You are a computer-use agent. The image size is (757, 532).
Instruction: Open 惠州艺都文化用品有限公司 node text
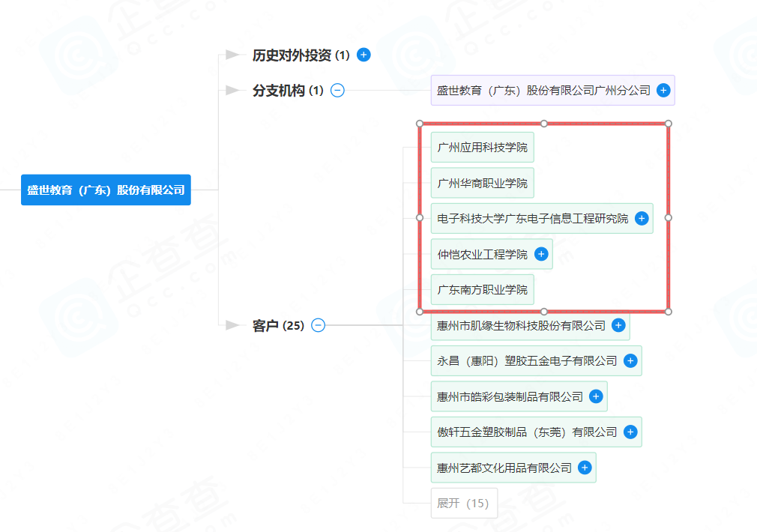pos(504,468)
